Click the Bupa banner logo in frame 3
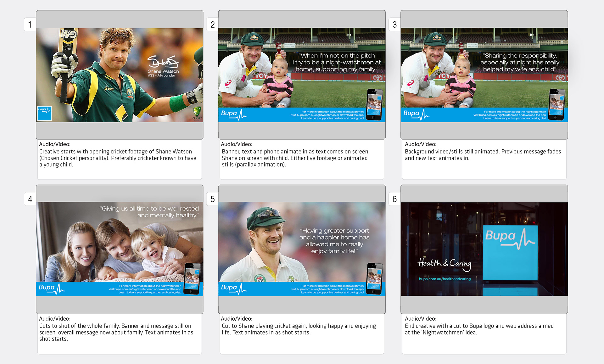The image size is (604, 364). pos(416,115)
